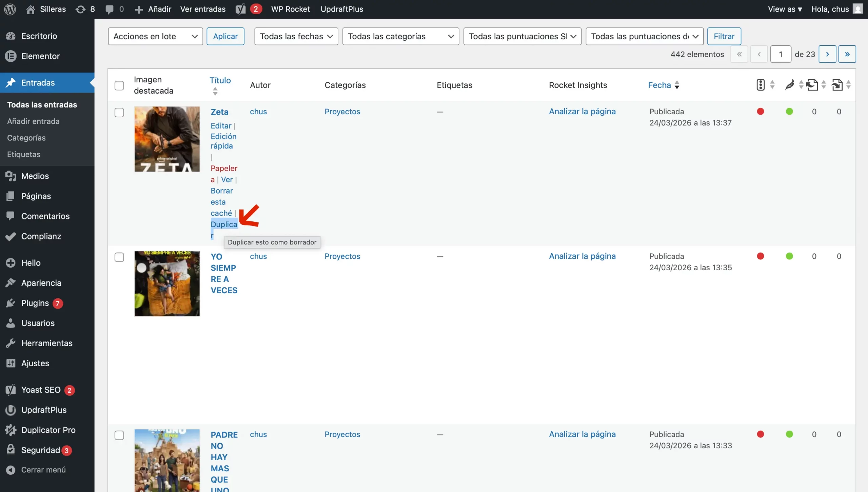Select Añadir entrada submenu item

pos(33,121)
